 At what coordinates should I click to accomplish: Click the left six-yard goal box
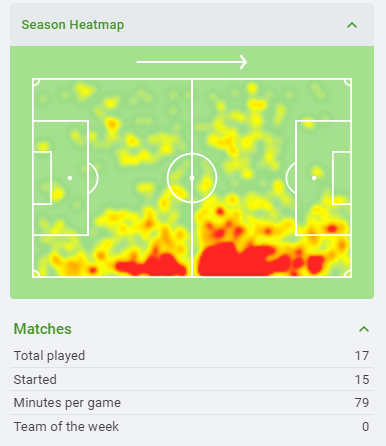pyautogui.click(x=42, y=178)
